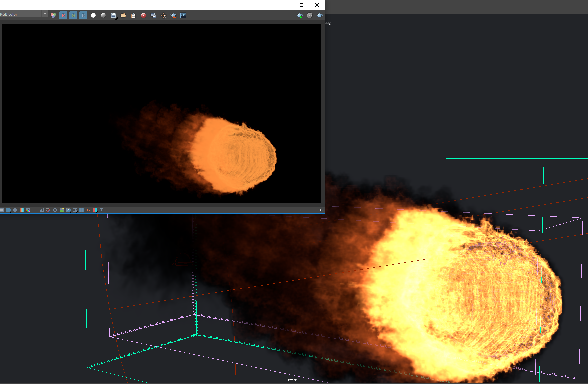Select the Fire emitter icon in viewport
Image resolution: width=588 pixels, height=384 pixels.
(x=503, y=248)
